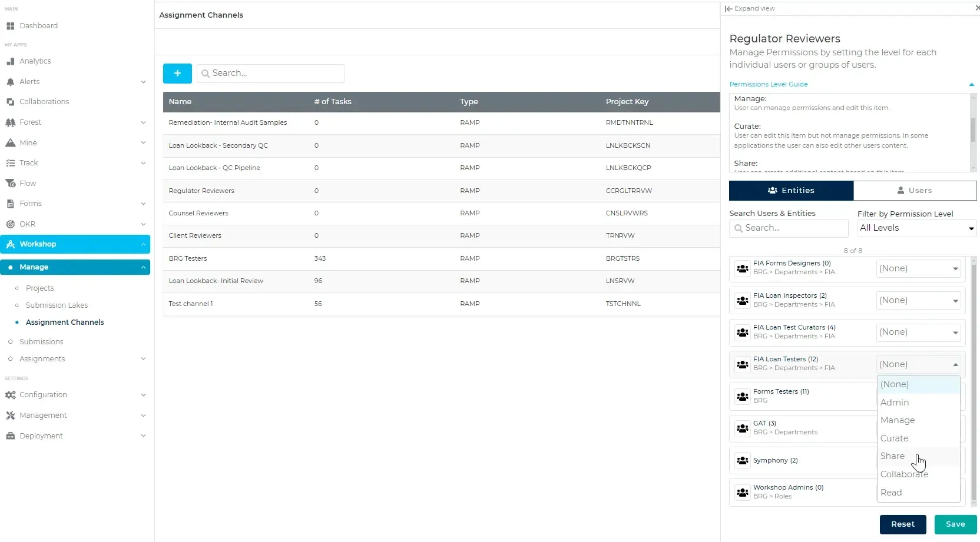The height and width of the screenshot is (542, 980).
Task: Click Expand view link
Action: [x=750, y=9]
